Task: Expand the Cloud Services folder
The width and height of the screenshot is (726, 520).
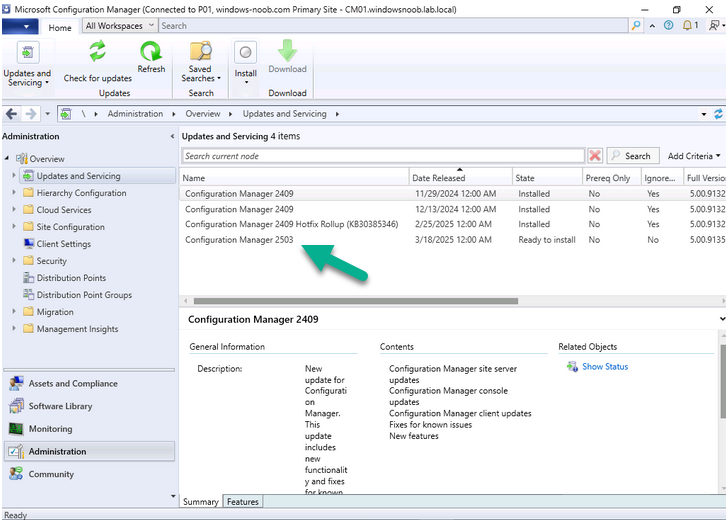Action: pos(14,210)
